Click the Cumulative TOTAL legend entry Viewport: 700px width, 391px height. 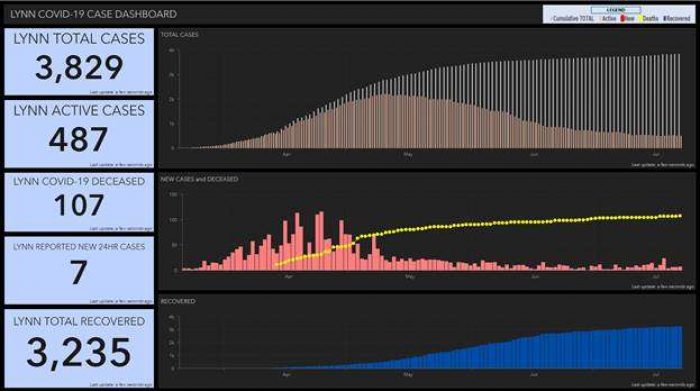tap(572, 18)
